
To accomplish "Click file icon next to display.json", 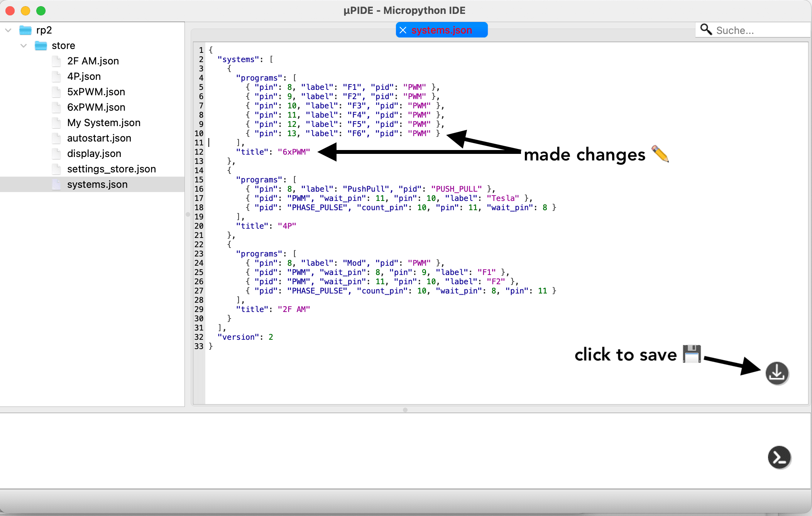I will [x=57, y=153].
